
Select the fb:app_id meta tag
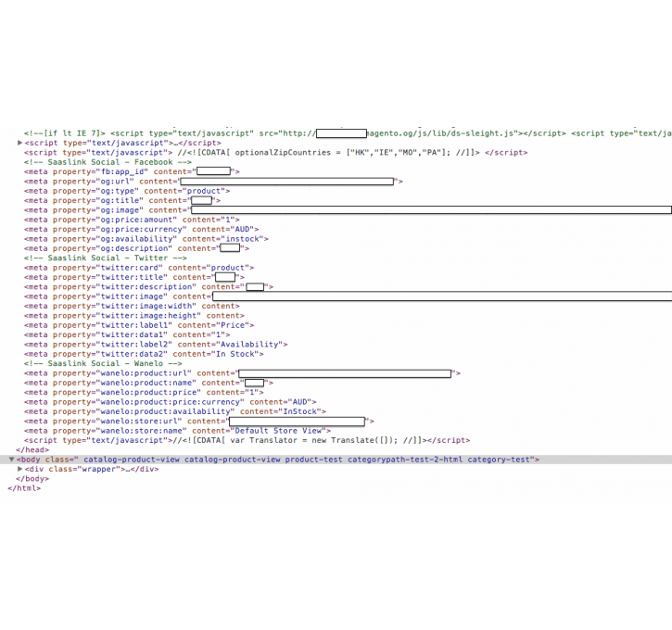pyautogui.click(x=132, y=171)
